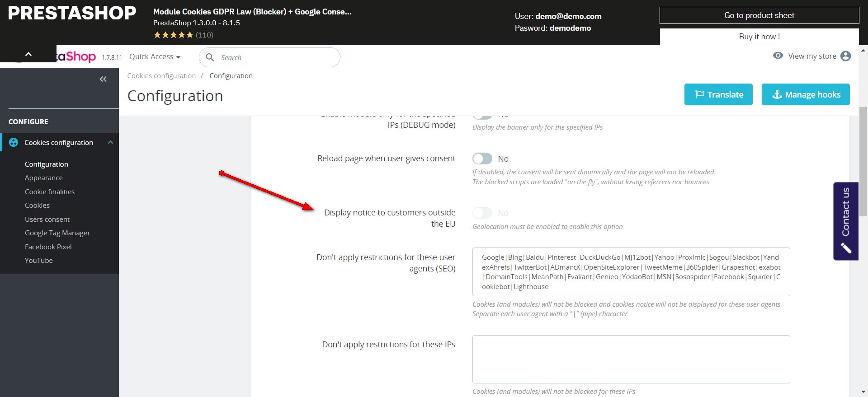Click the PrestaShop 1.3.0.0 - 8.1.5 compatibility text
The height and width of the screenshot is (397, 868).
(197, 23)
